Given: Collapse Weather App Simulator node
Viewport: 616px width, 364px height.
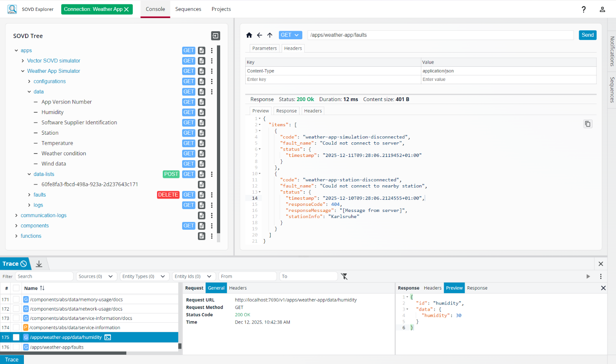Looking at the screenshot, I should point(23,71).
